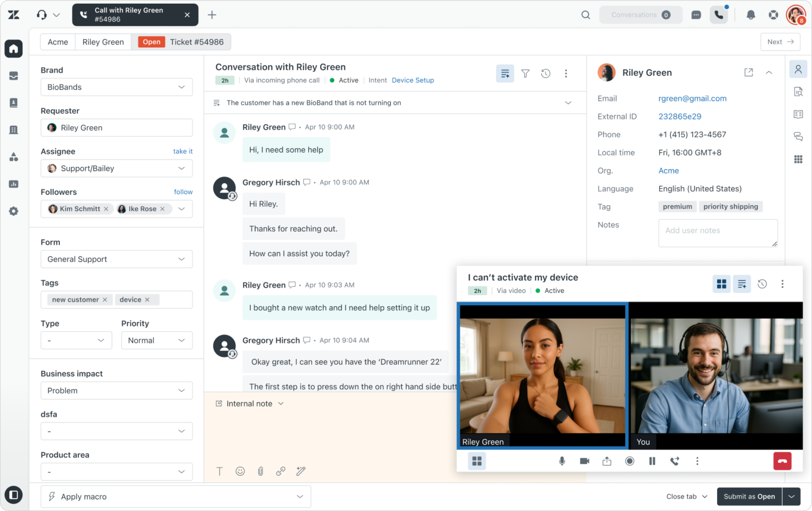812x511 pixels.
Task: Open conversation event history icon
Action: 546,74
